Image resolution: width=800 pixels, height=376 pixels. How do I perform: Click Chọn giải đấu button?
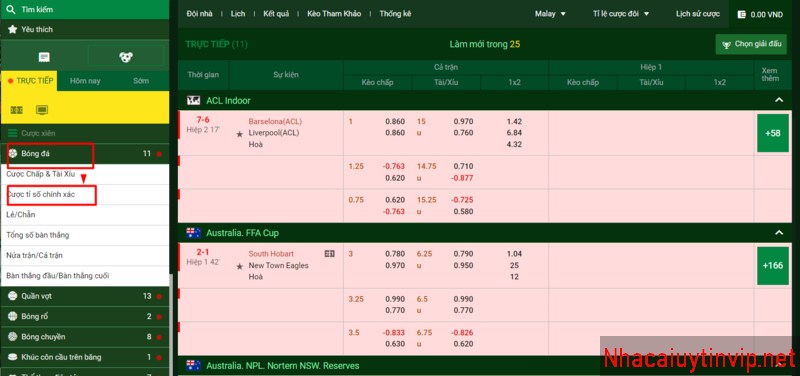click(752, 44)
